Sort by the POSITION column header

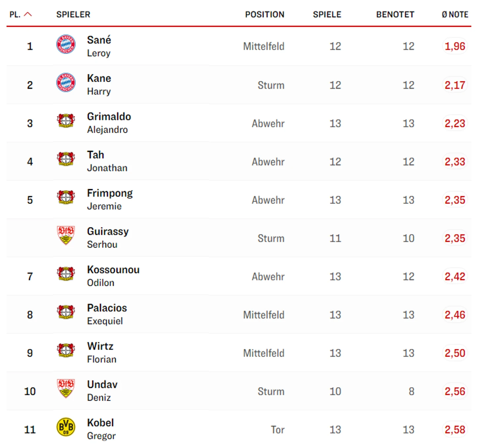[264, 15]
